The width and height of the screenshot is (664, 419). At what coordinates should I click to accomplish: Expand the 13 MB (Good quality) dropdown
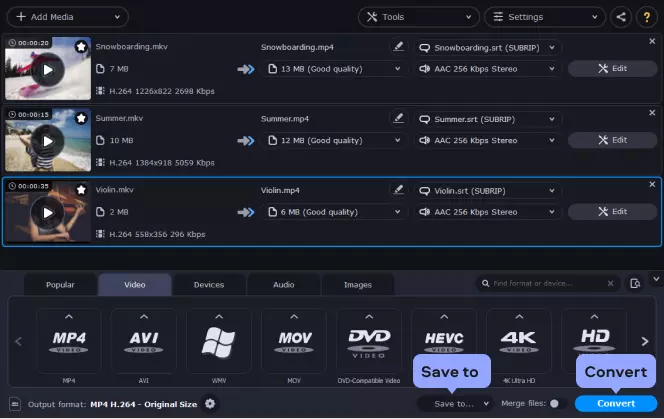(335, 69)
